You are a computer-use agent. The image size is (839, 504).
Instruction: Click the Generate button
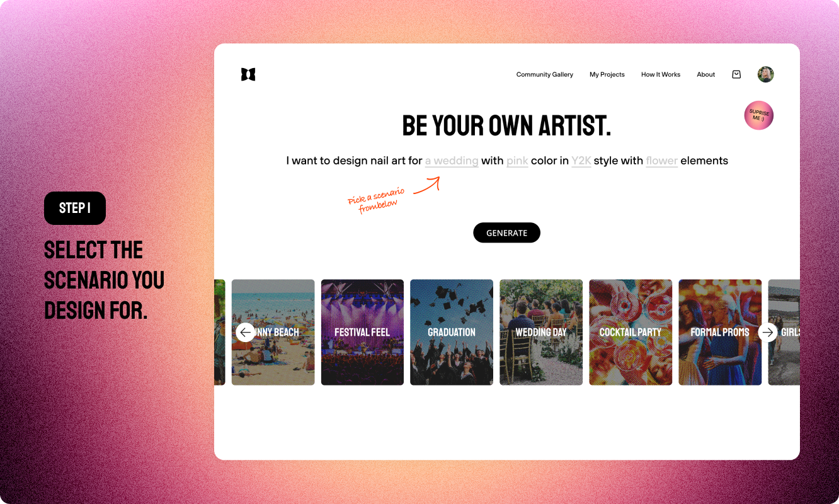coord(506,232)
